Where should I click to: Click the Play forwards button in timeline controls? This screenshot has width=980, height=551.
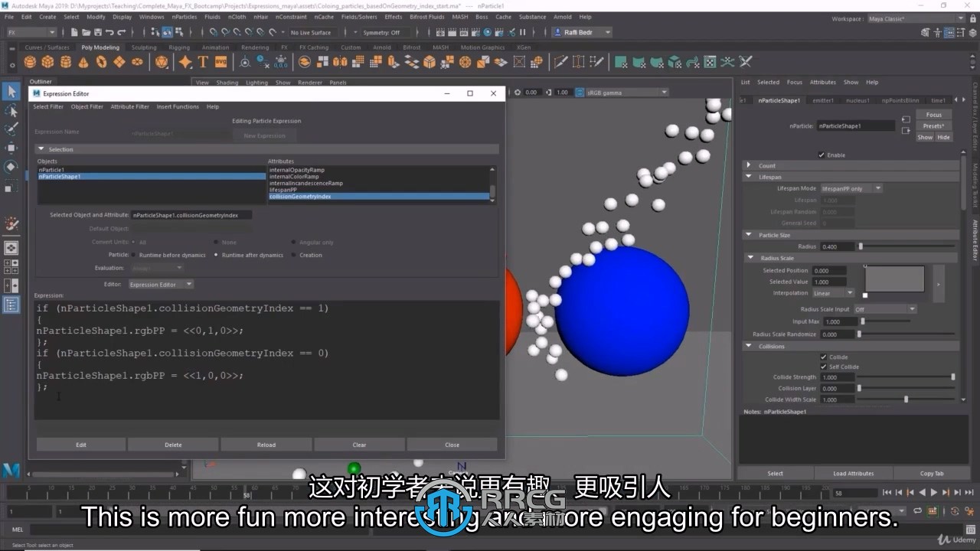(933, 493)
